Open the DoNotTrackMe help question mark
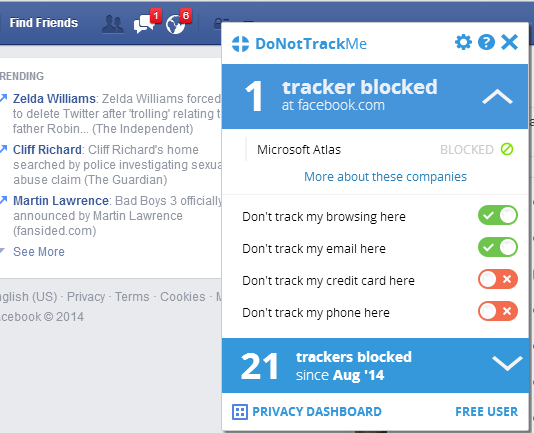 click(486, 43)
